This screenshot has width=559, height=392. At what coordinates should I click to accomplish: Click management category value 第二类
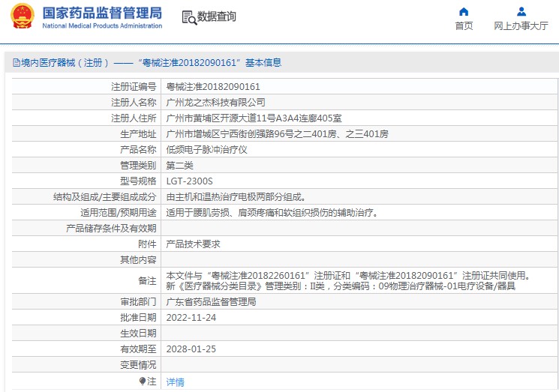(179, 165)
